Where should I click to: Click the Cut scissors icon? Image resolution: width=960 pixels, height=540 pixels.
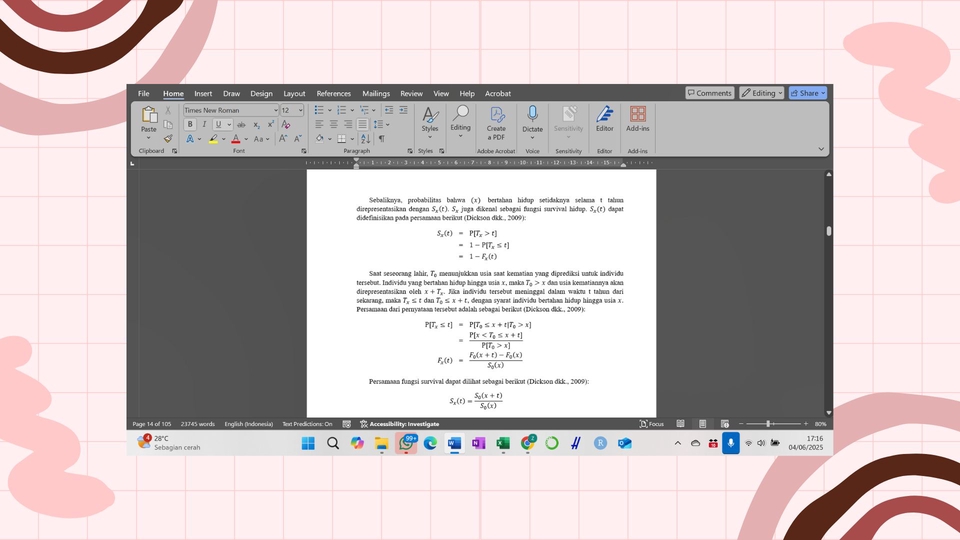pyautogui.click(x=168, y=110)
